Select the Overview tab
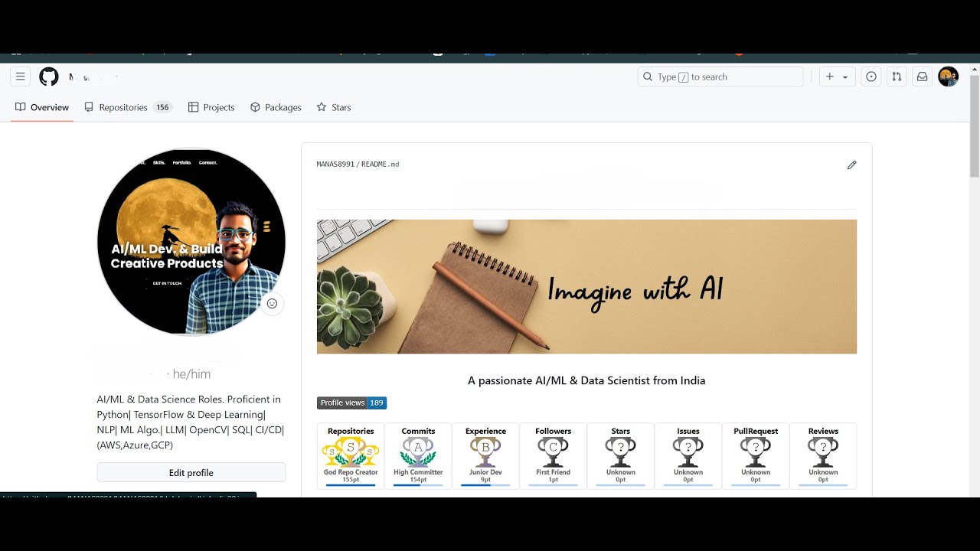Screen dimensions: 980x551 pyautogui.click(x=42, y=107)
